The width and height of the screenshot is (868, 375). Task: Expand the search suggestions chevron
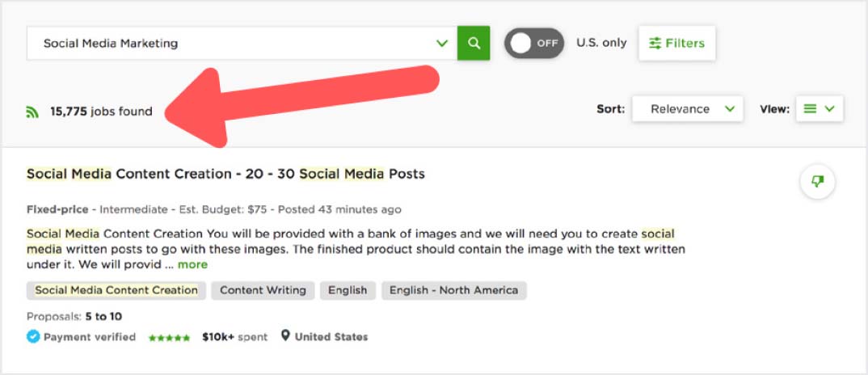tap(442, 43)
